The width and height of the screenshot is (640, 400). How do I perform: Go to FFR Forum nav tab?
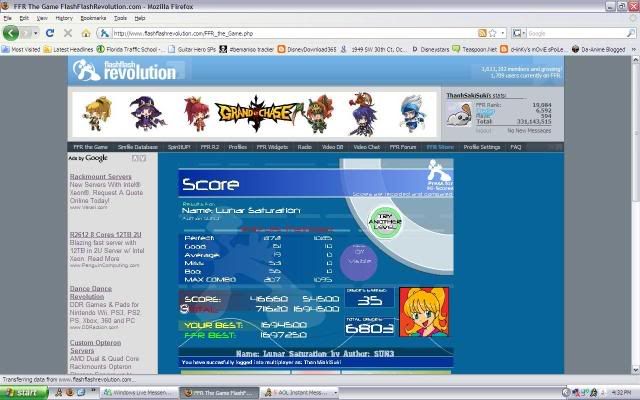pyautogui.click(x=403, y=147)
